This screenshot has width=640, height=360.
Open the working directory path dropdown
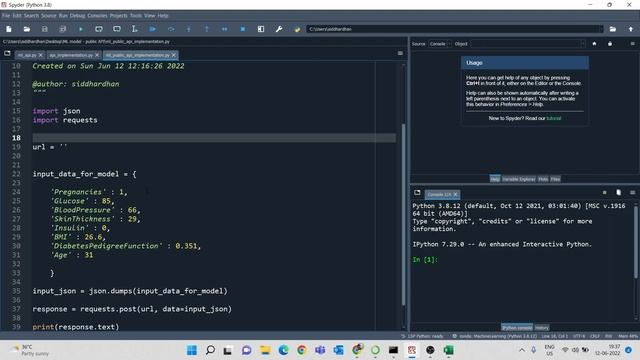tap(600, 29)
